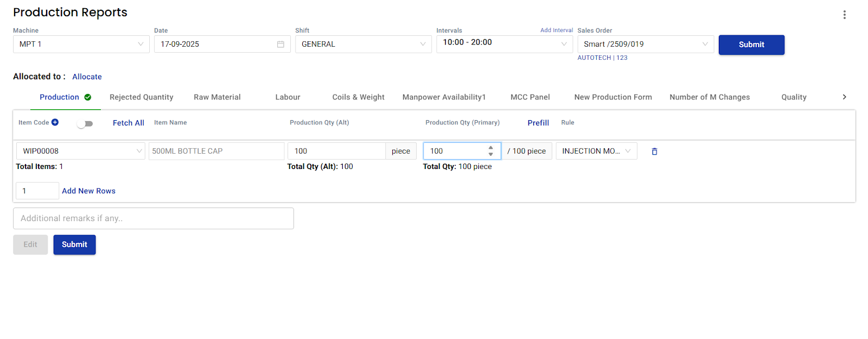Select the Allocate link
The height and width of the screenshot is (339, 868).
(x=87, y=77)
